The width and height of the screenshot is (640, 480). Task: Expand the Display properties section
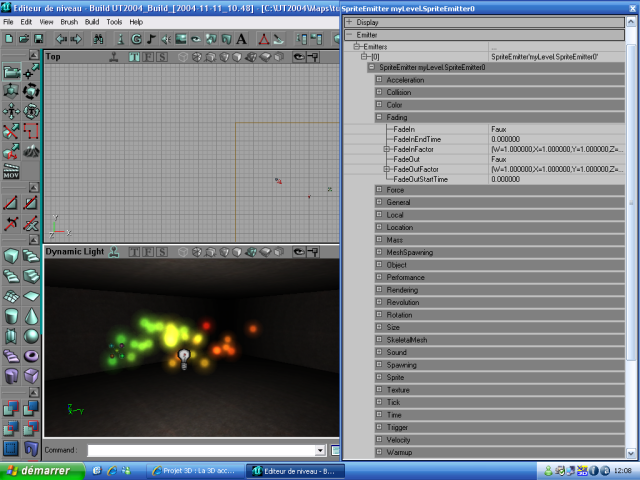tap(348, 21)
